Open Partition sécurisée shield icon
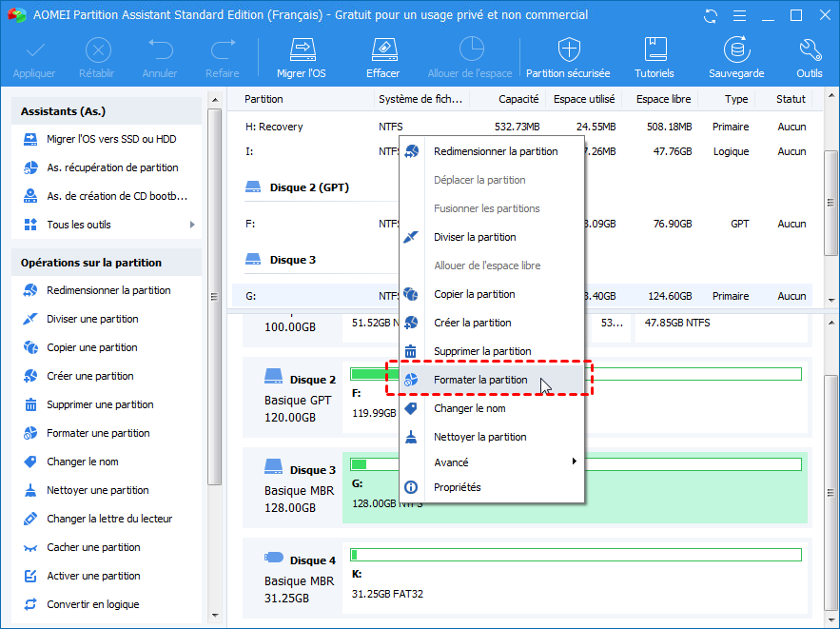The image size is (840, 629). 569,50
